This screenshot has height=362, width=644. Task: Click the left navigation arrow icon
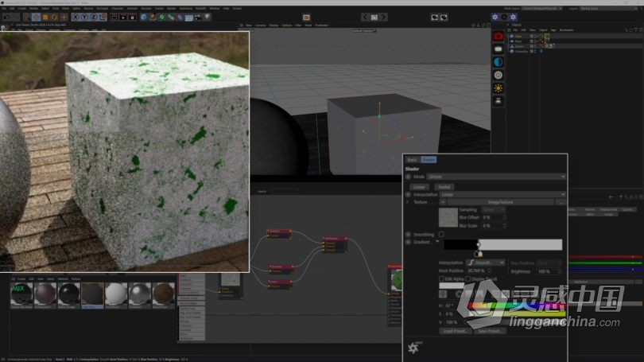pyautogui.click(x=365, y=18)
